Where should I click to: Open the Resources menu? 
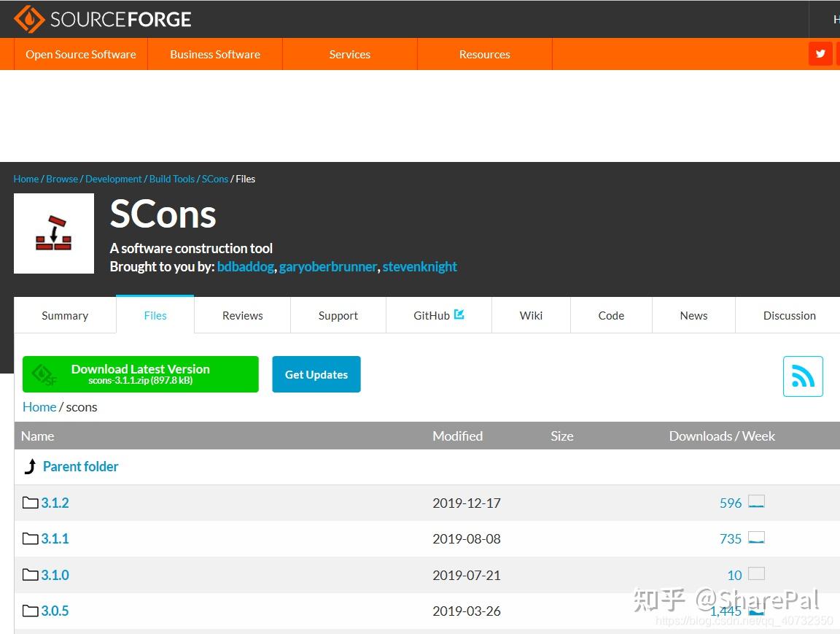pos(484,53)
